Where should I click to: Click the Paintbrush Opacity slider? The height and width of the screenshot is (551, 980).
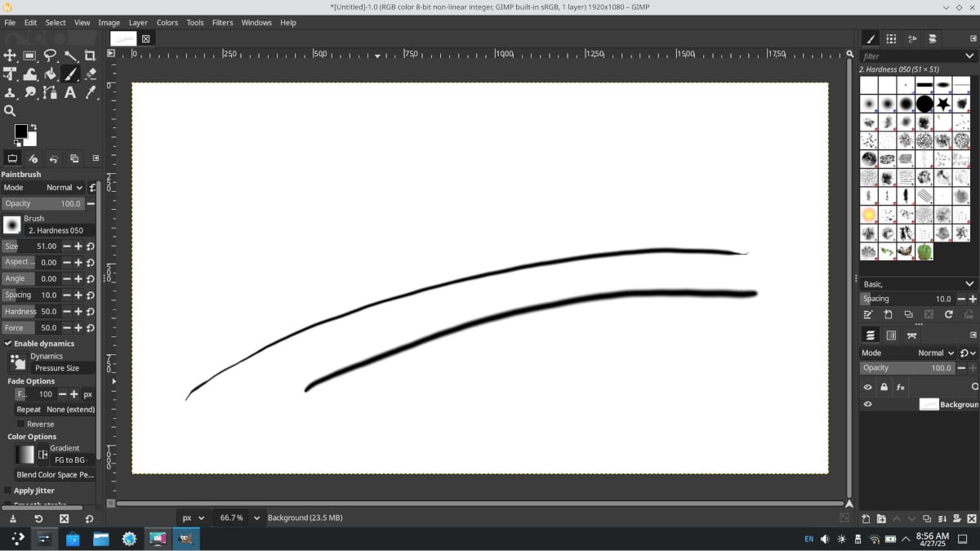pos(42,204)
